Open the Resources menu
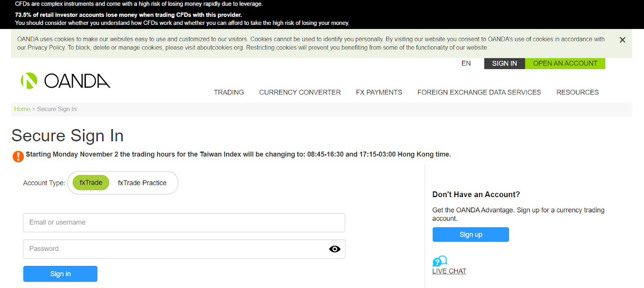 coord(578,93)
